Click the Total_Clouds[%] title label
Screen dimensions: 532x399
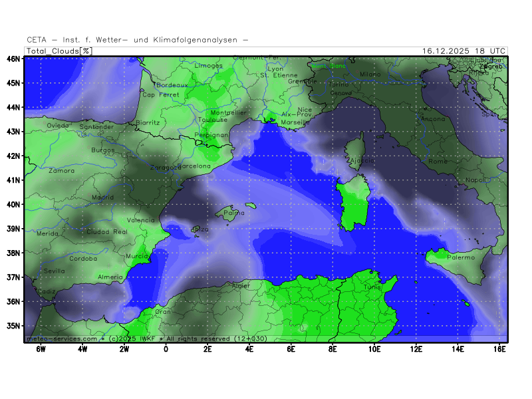[x=59, y=51]
